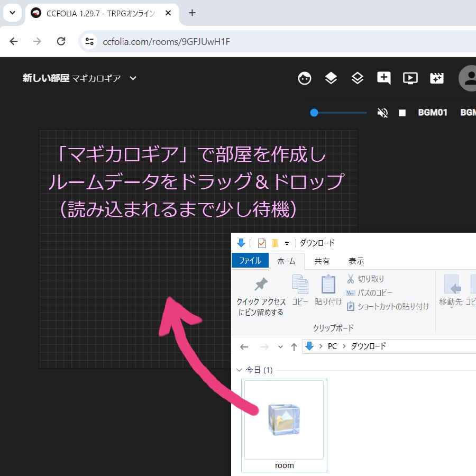Open the ファイル menu in Explorer
This screenshot has width=476, height=476.
[250, 261]
